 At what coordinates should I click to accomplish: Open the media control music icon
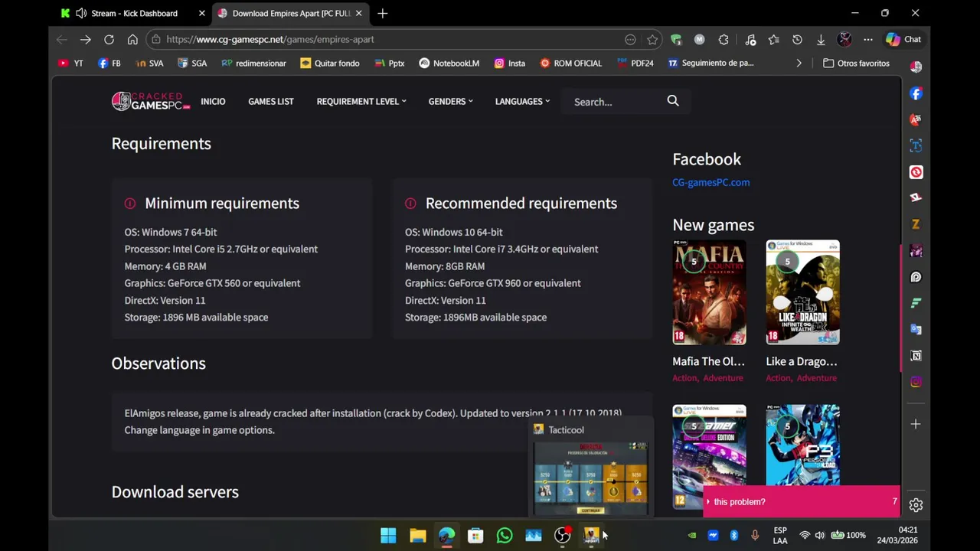[x=750, y=39]
